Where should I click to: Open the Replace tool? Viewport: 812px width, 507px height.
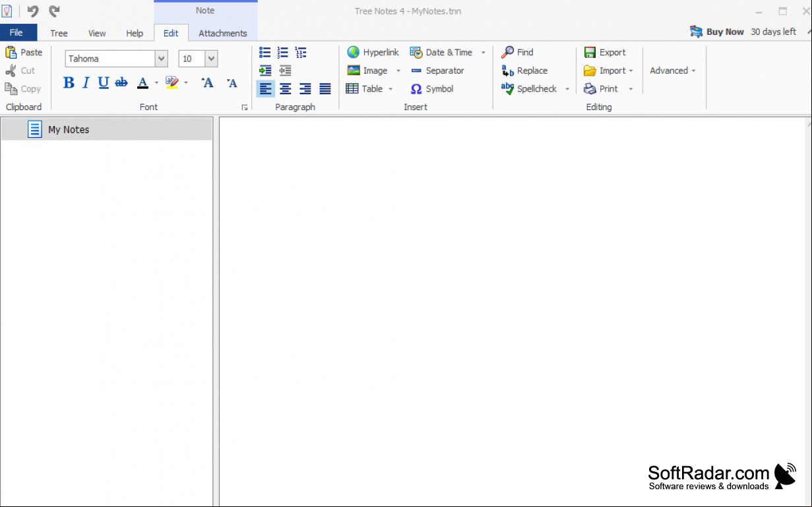(524, 71)
